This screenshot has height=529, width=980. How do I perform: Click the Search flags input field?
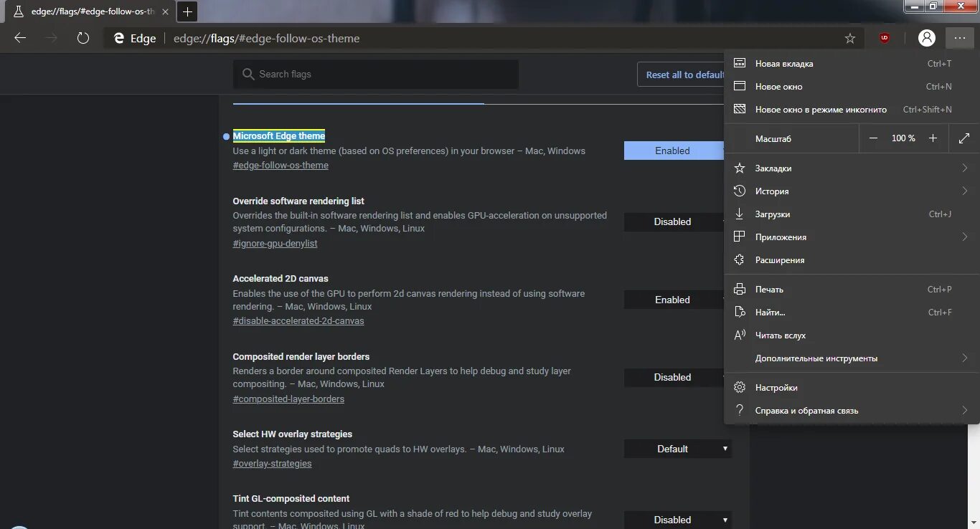(376, 74)
